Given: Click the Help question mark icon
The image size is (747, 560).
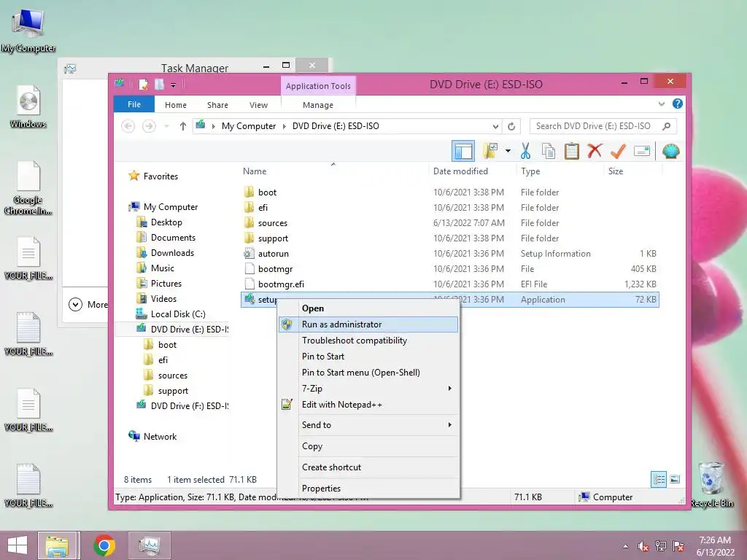Looking at the screenshot, I should [x=677, y=104].
